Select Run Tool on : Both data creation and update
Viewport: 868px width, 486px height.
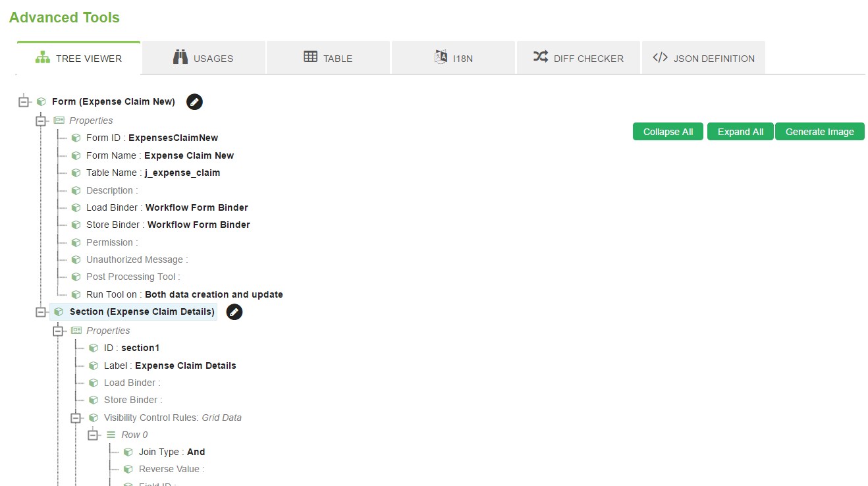[184, 294]
